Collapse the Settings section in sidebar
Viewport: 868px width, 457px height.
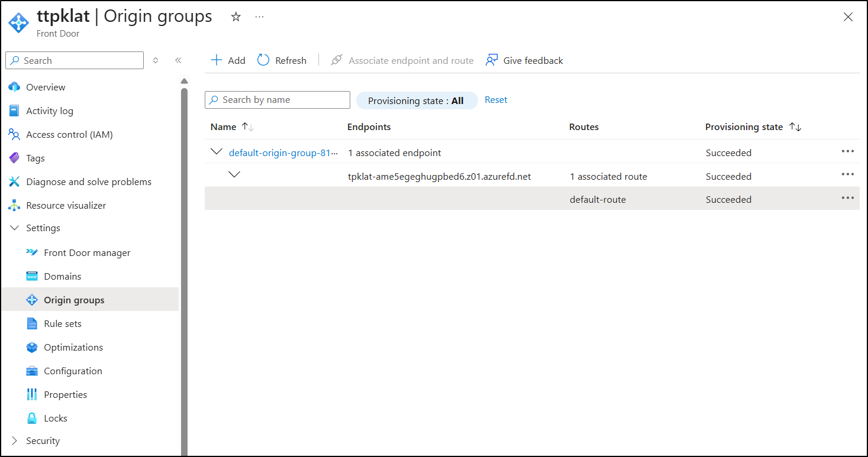15,228
